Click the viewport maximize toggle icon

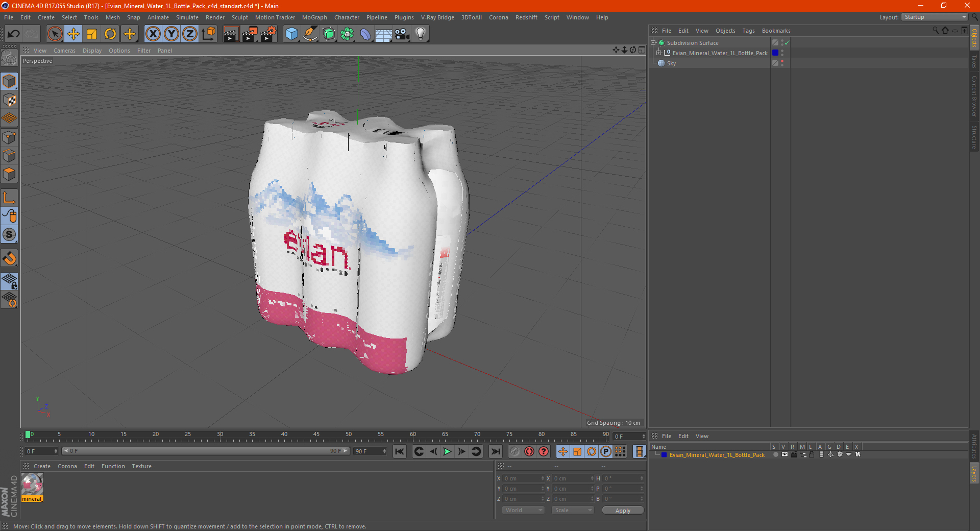tap(642, 50)
